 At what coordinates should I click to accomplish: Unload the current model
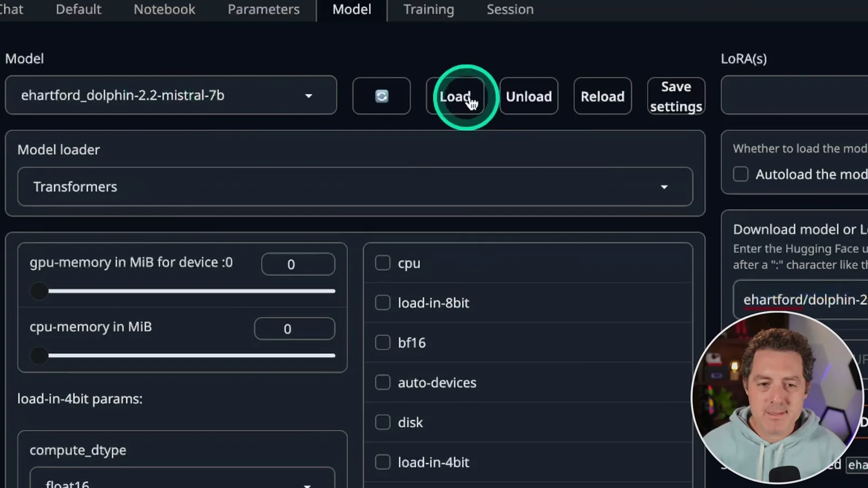[529, 96]
